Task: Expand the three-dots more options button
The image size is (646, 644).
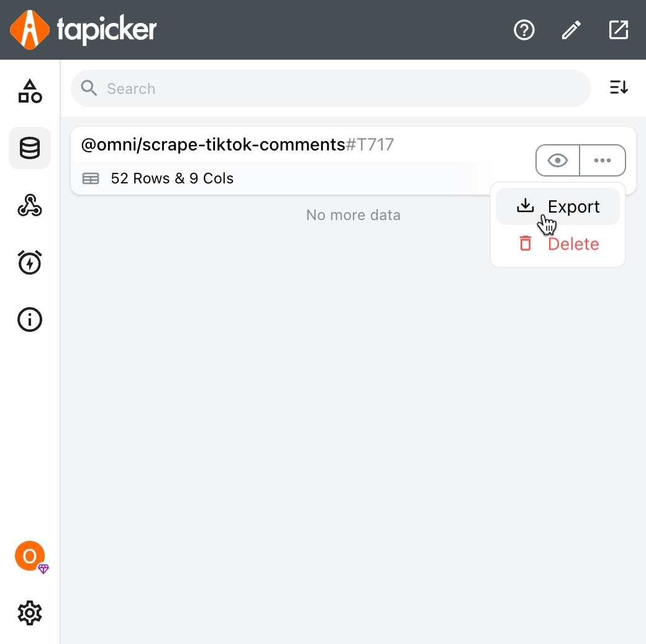Action: (x=603, y=160)
